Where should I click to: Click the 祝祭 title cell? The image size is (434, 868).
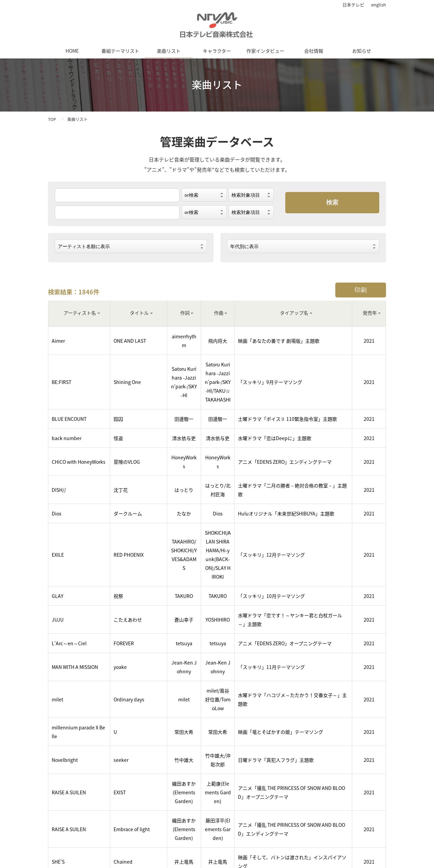tap(139, 596)
